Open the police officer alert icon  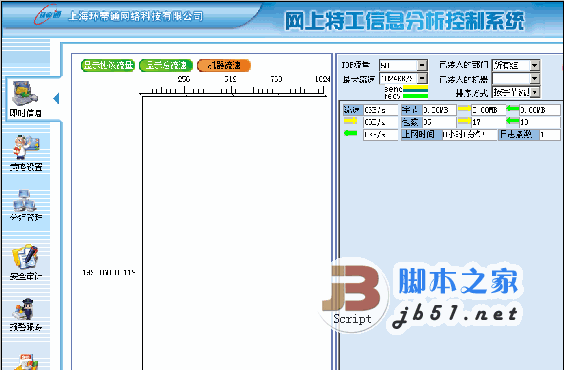click(x=24, y=310)
